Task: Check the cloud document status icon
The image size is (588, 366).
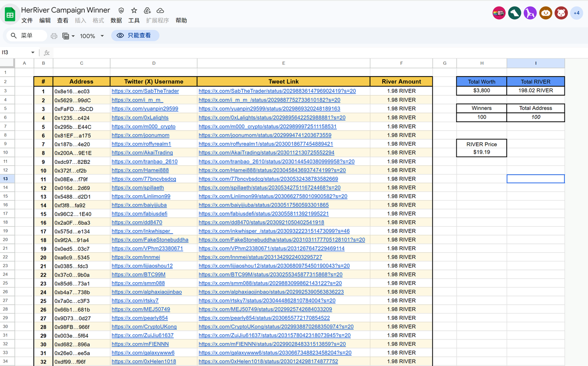Action: (x=160, y=10)
